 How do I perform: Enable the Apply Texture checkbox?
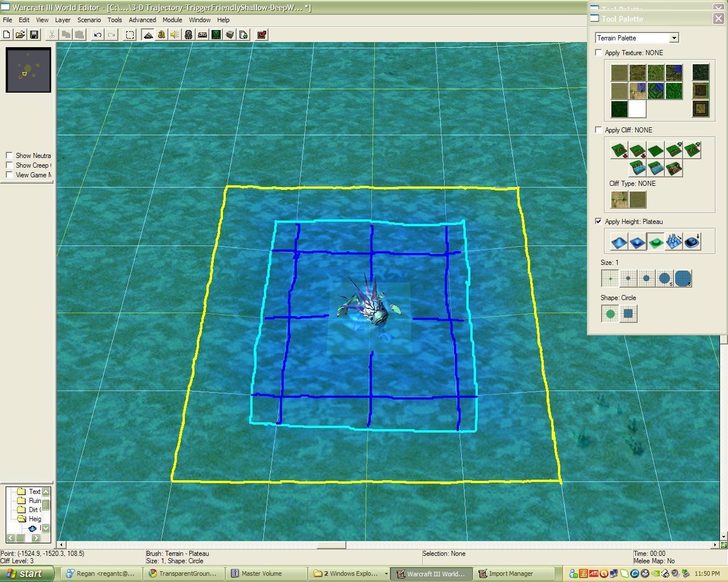click(x=598, y=52)
